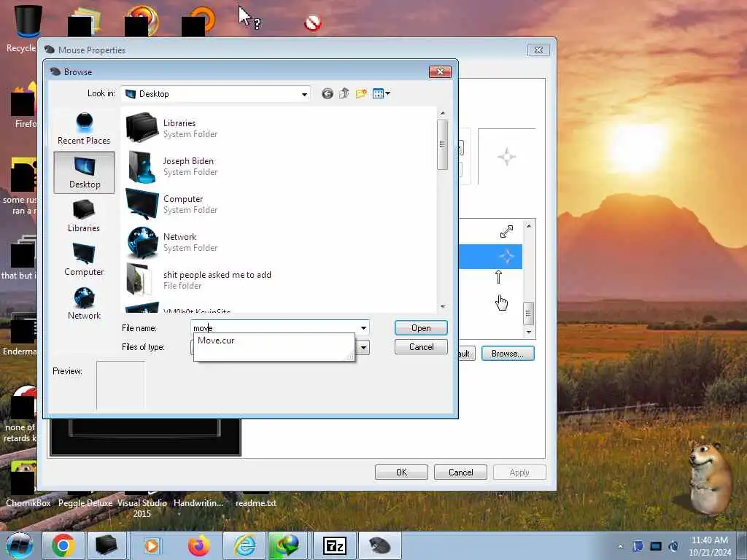This screenshot has height=560, width=747.
Task: Click Cancel in the Browse dialog
Action: [x=421, y=346]
